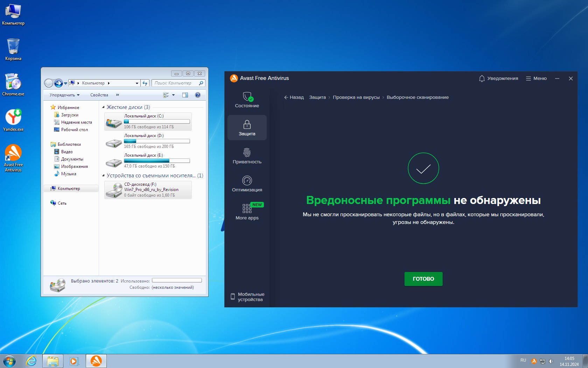Go back with the Назад link
Screen dimensions: 588x368
pos(294,97)
